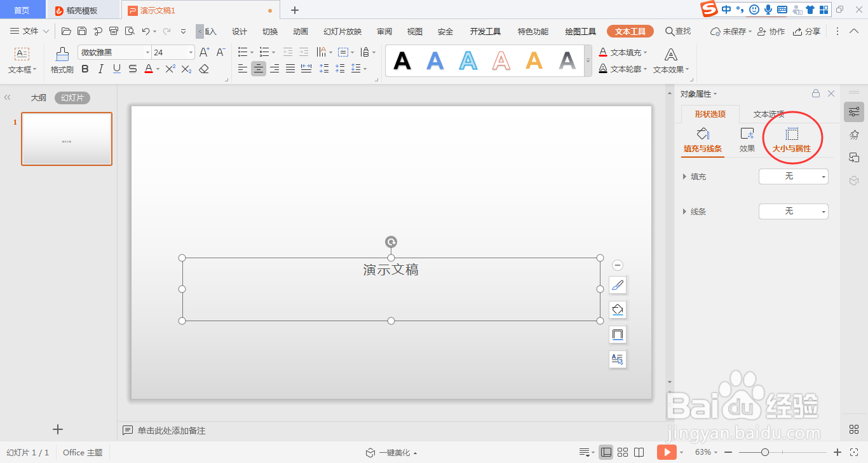
Task: Open the 幻灯片放映 tab
Action: (342, 32)
